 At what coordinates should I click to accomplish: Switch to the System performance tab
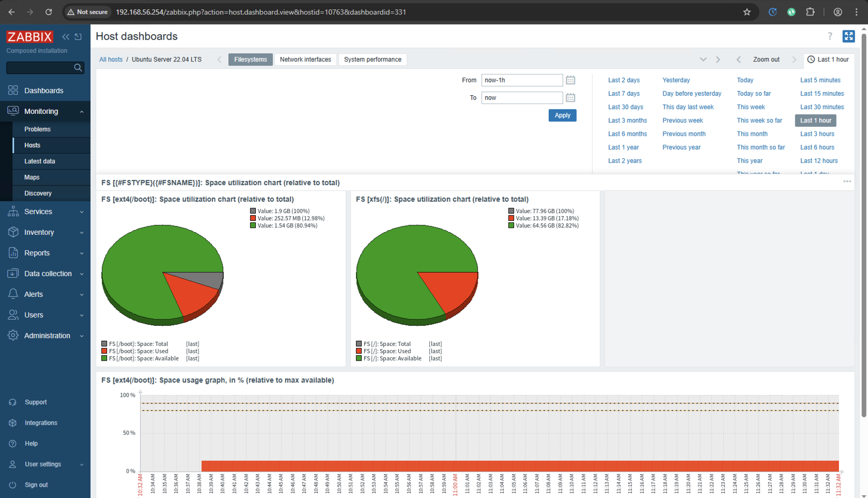point(373,59)
